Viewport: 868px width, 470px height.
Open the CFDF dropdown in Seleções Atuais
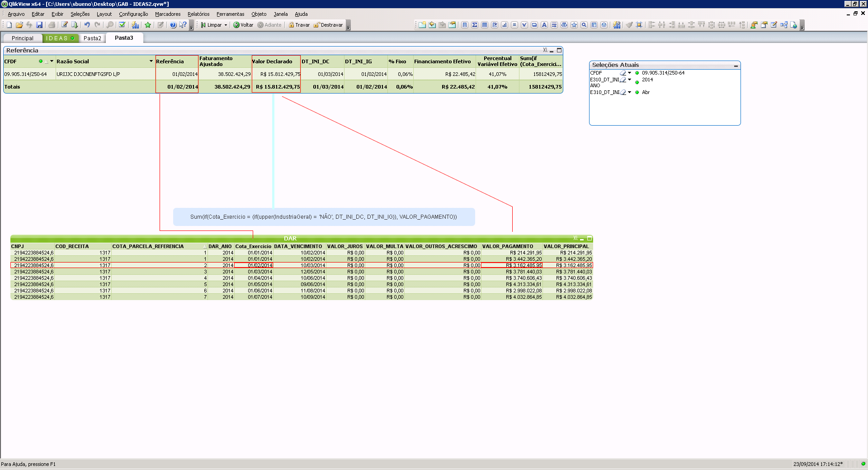pyautogui.click(x=629, y=73)
